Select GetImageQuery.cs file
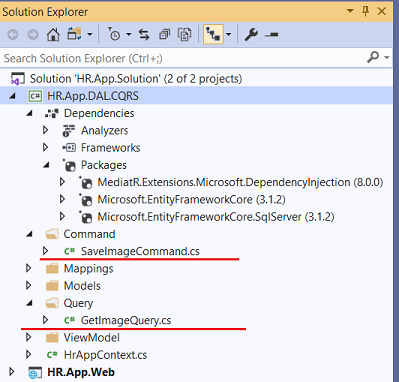 (126, 320)
